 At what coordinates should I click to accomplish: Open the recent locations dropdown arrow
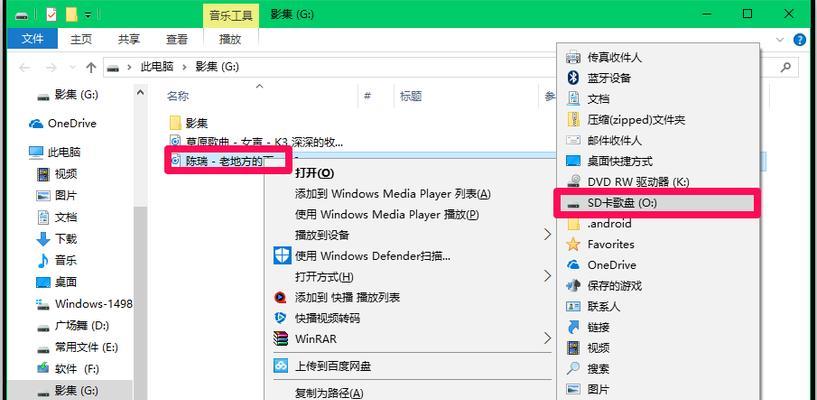pos(72,67)
